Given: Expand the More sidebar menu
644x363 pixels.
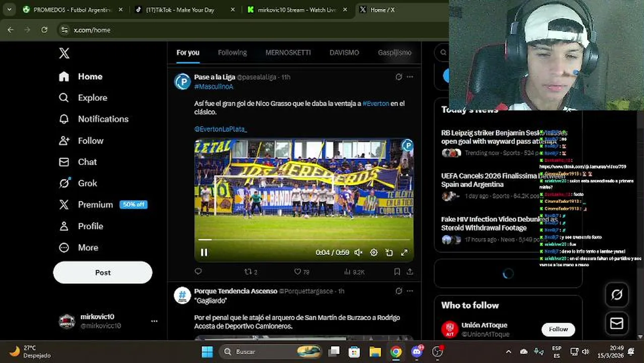Looking at the screenshot, I should click(78, 248).
